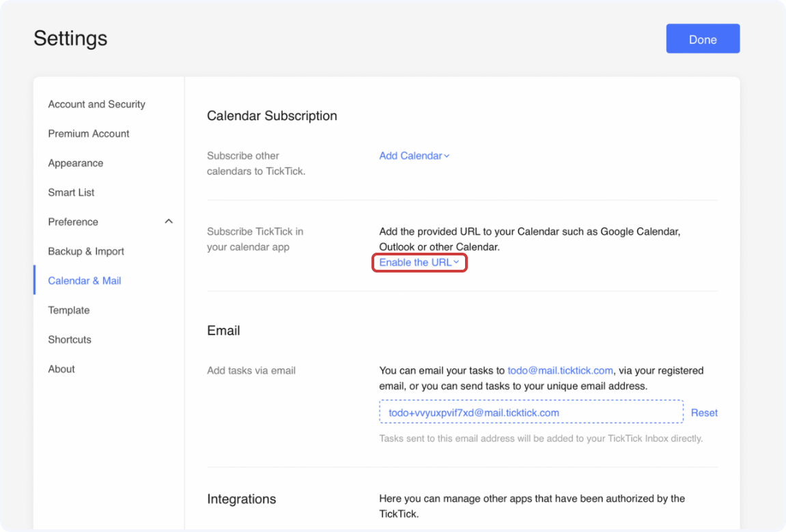The height and width of the screenshot is (532, 786).
Task: Click the chevron beside Add Calendar
Action: click(447, 156)
